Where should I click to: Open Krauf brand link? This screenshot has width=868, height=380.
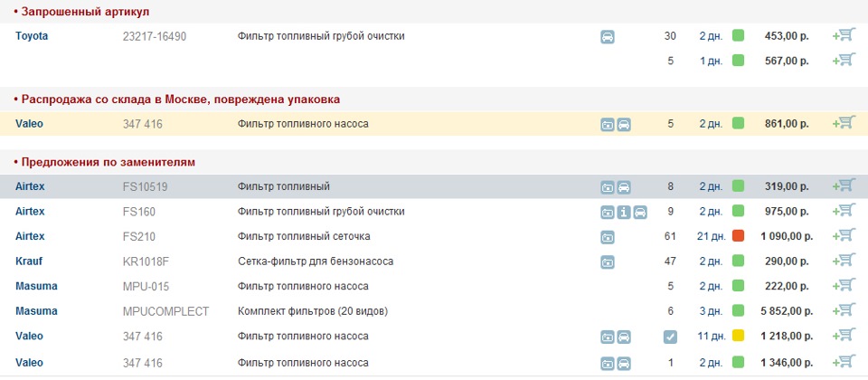tap(29, 261)
